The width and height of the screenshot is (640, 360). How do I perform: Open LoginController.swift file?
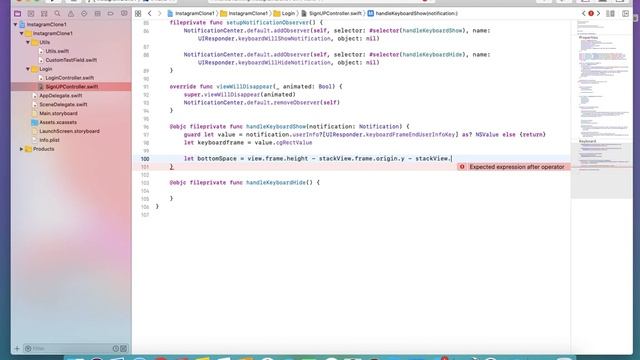point(69,78)
